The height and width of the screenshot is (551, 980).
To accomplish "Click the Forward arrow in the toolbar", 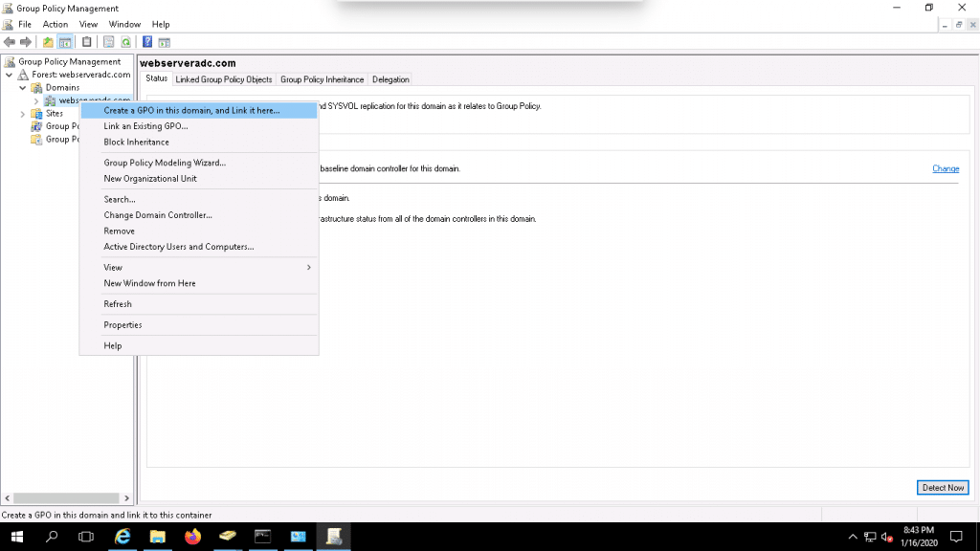I will tap(26, 42).
